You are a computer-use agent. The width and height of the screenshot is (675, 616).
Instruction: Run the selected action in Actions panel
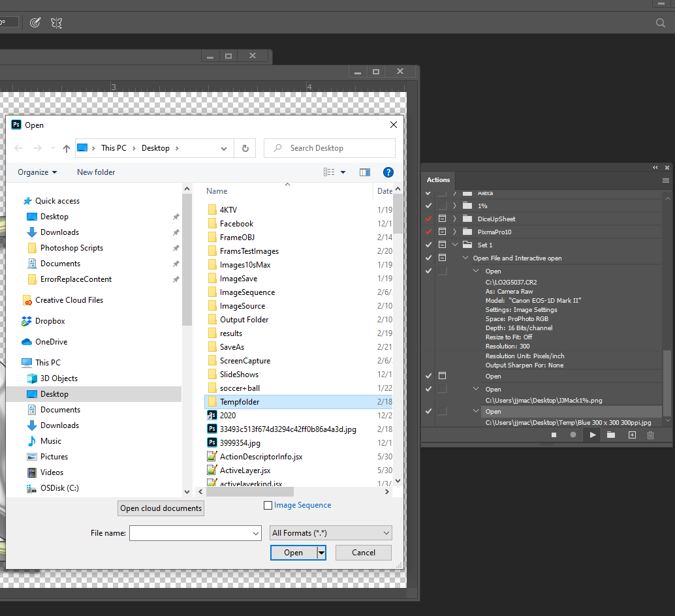click(x=592, y=435)
